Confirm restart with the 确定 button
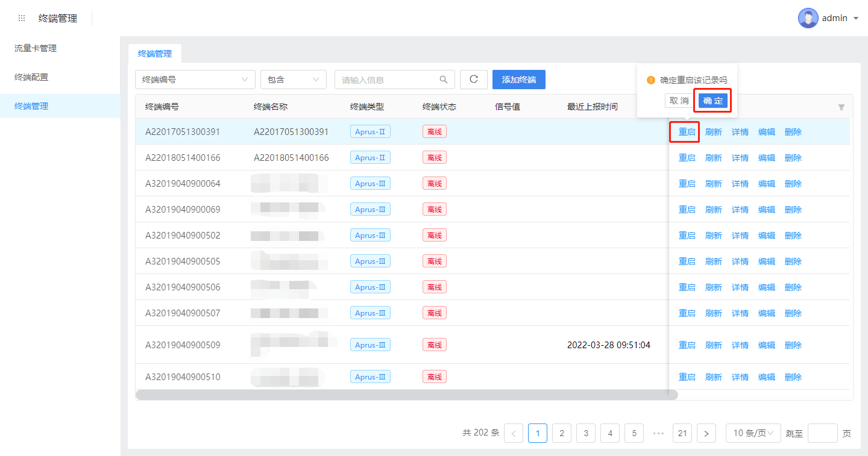This screenshot has height=456, width=868. [712, 101]
